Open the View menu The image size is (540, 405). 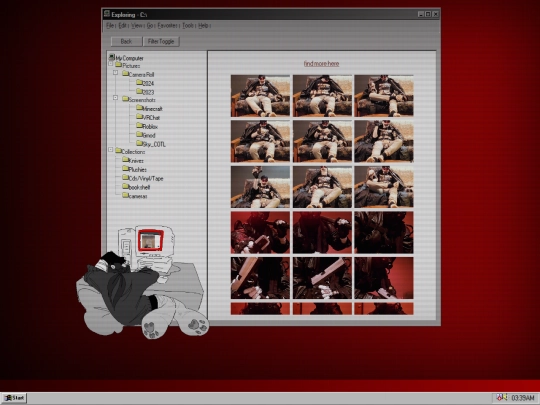(136, 26)
